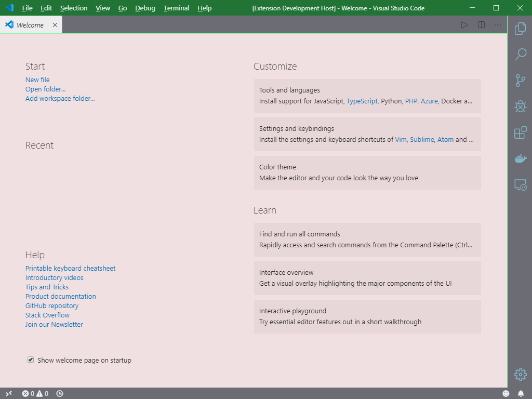The height and width of the screenshot is (399, 532).
Task: Open the View menu
Action: click(x=103, y=8)
